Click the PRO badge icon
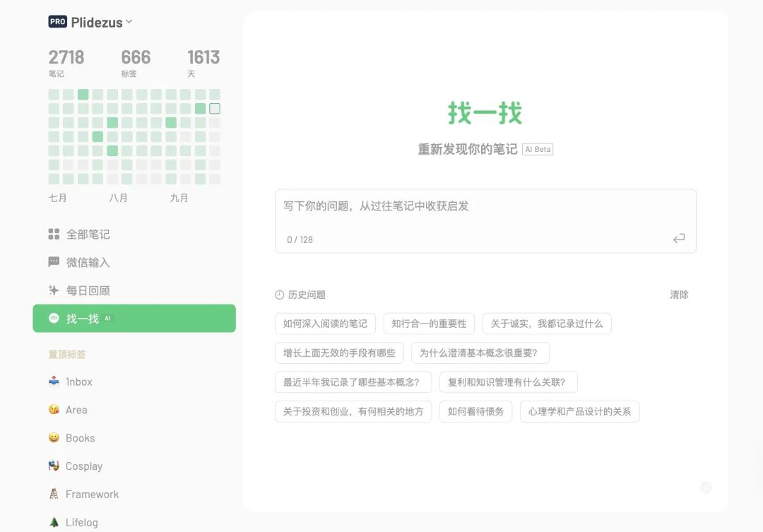 coord(57,22)
